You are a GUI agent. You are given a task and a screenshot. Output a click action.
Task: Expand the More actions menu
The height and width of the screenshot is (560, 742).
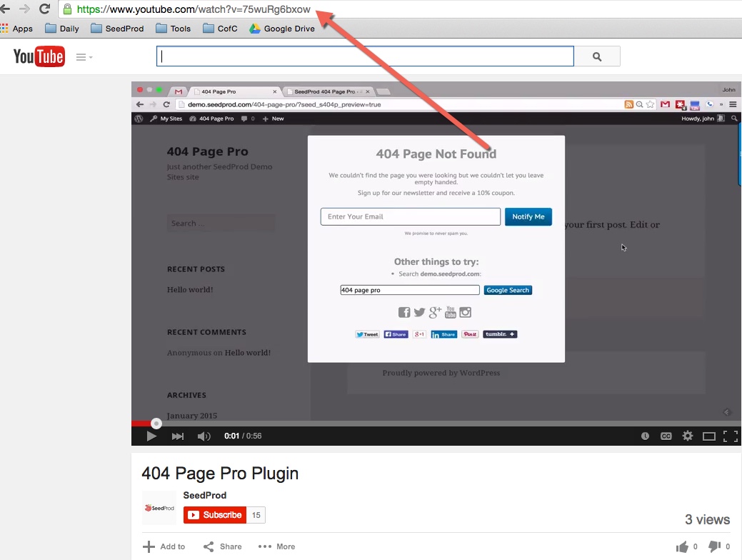tap(276, 546)
